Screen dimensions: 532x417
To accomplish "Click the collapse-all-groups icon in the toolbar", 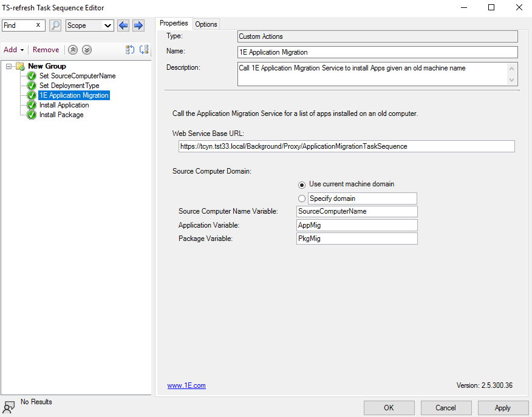I will 129,50.
